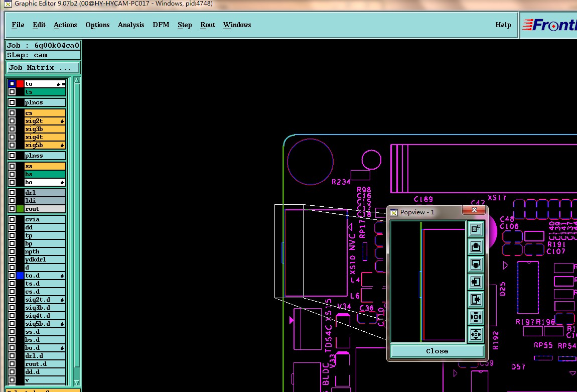Viewport: 577px width, 392px height.
Task: Open the Options menu
Action: pyautogui.click(x=97, y=25)
